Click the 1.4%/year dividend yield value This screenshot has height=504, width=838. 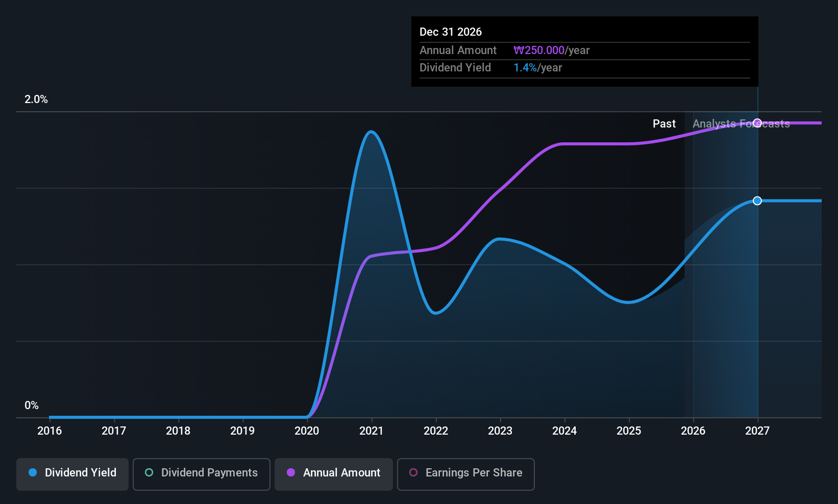pyautogui.click(x=537, y=68)
